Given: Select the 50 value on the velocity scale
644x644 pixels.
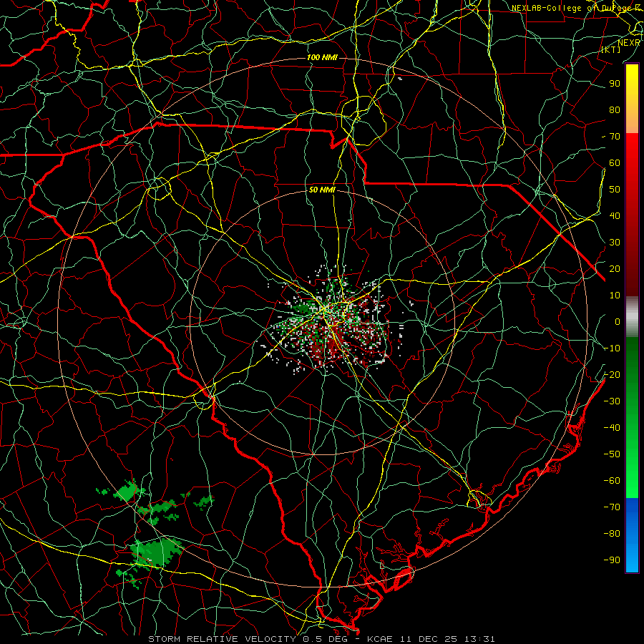Looking at the screenshot, I should coord(615,190).
